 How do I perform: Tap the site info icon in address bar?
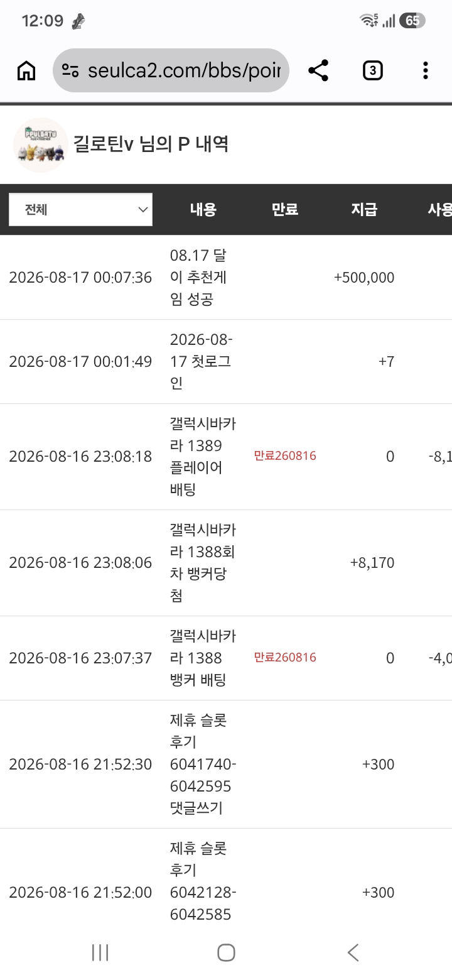tap(70, 71)
